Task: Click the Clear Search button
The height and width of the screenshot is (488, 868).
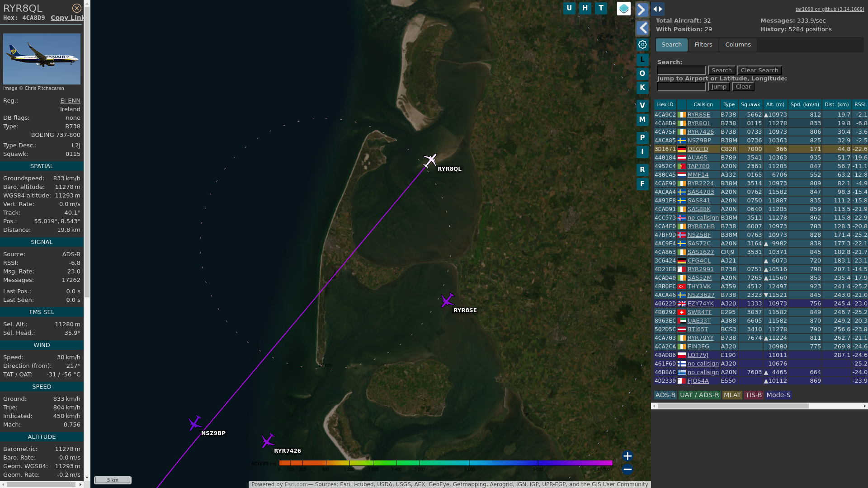Action: [759, 70]
